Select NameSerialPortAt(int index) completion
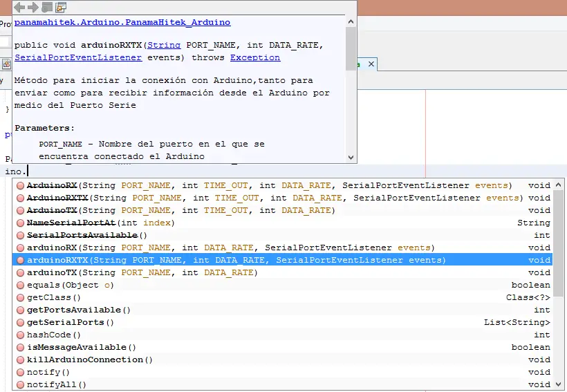 tap(282, 223)
